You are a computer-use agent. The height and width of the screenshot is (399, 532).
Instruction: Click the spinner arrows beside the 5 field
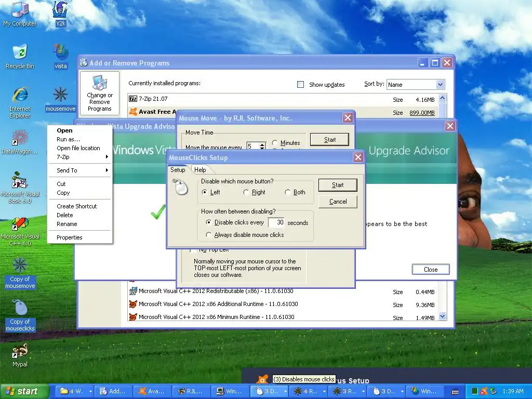[x=262, y=146]
